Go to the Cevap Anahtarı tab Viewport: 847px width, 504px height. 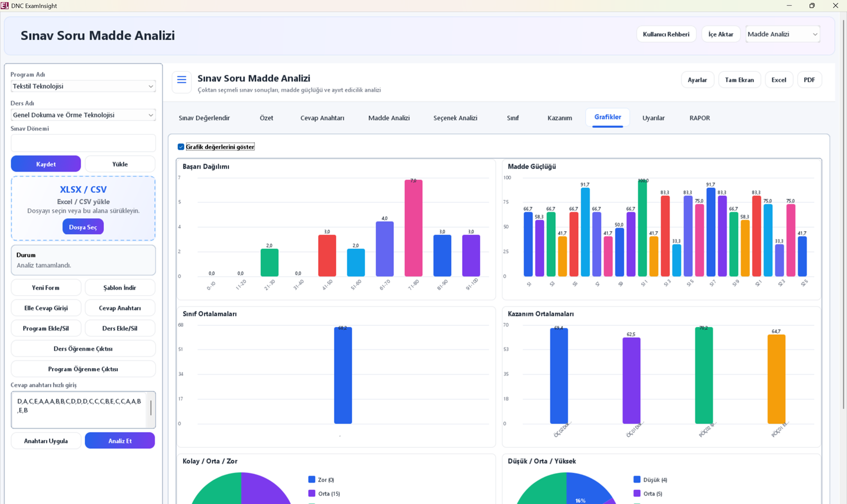[x=322, y=118]
